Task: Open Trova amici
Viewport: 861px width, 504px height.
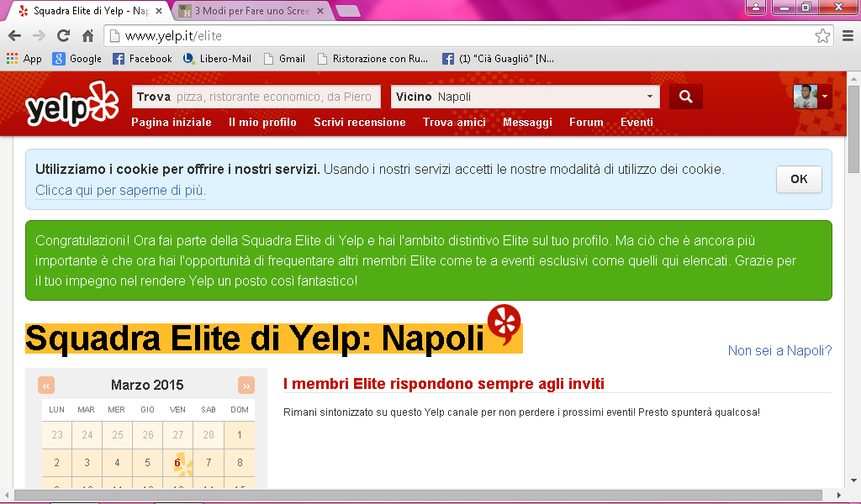Action: click(x=454, y=123)
